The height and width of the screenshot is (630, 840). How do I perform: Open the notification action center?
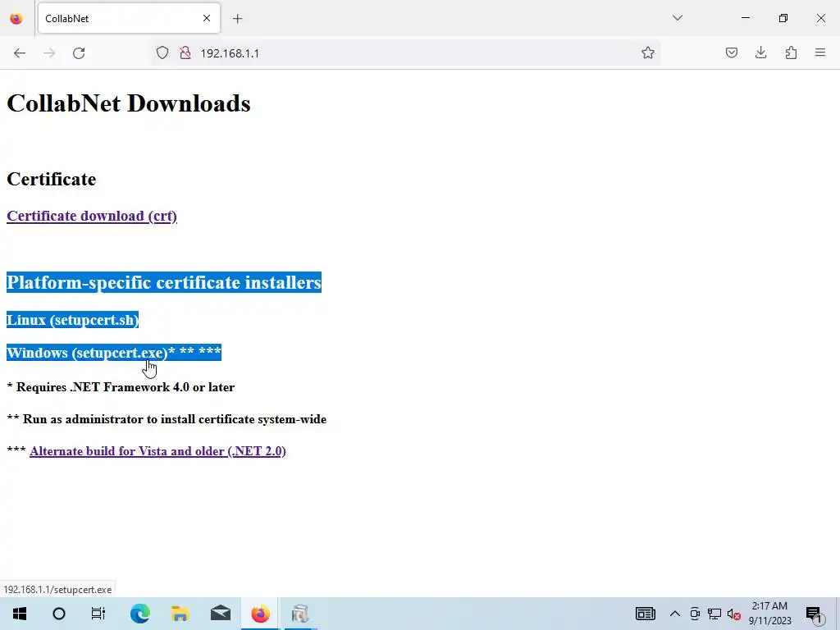click(814, 614)
